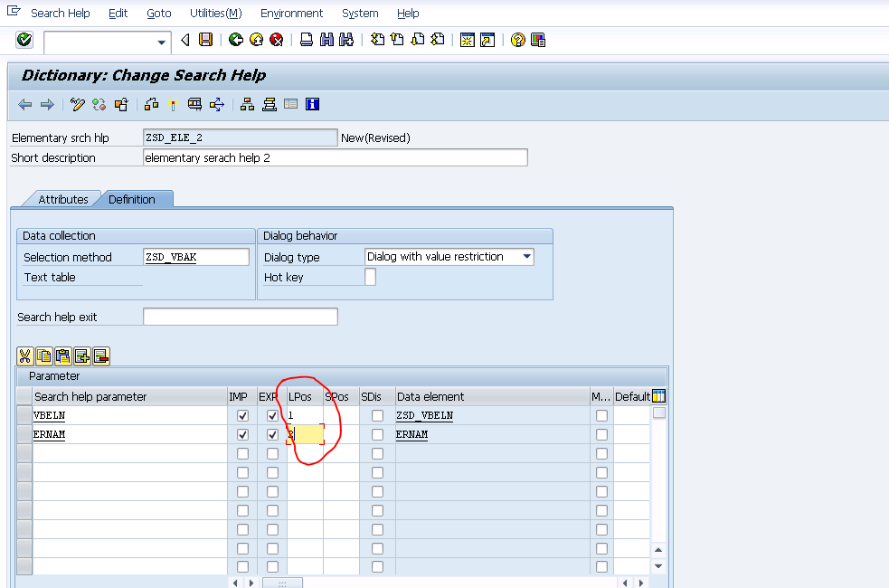Open the Utilities(M) menu

tap(214, 13)
